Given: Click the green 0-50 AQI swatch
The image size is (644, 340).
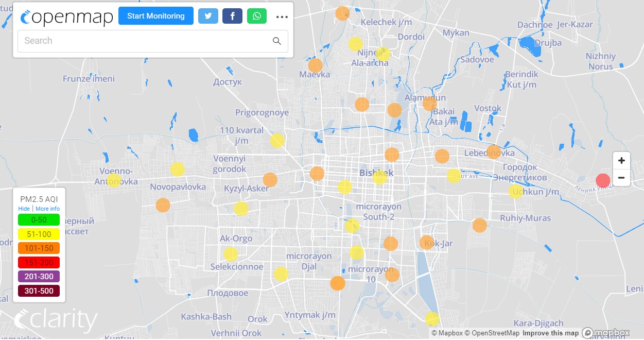Looking at the screenshot, I should click(x=39, y=219).
